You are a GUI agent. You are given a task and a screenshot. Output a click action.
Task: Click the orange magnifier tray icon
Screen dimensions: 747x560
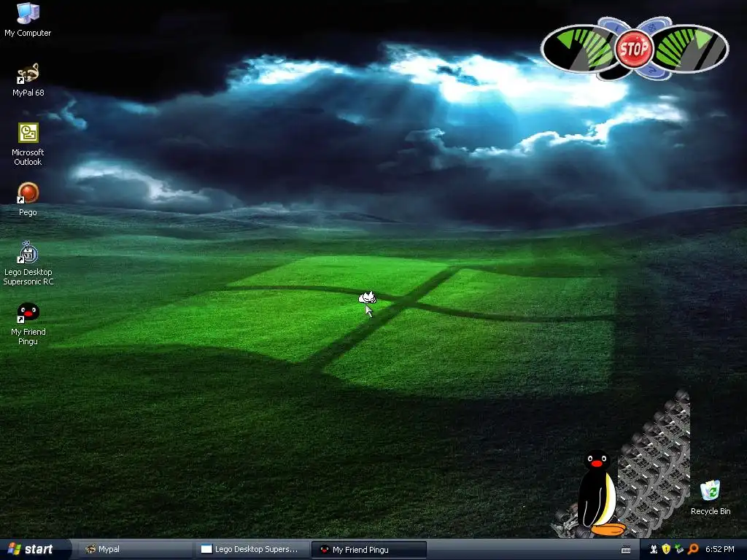[x=693, y=550]
